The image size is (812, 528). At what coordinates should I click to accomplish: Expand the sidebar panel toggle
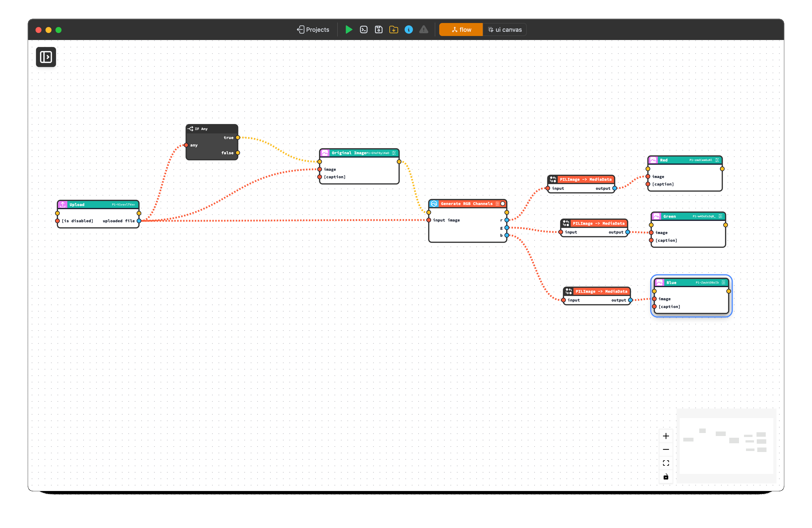(46, 57)
